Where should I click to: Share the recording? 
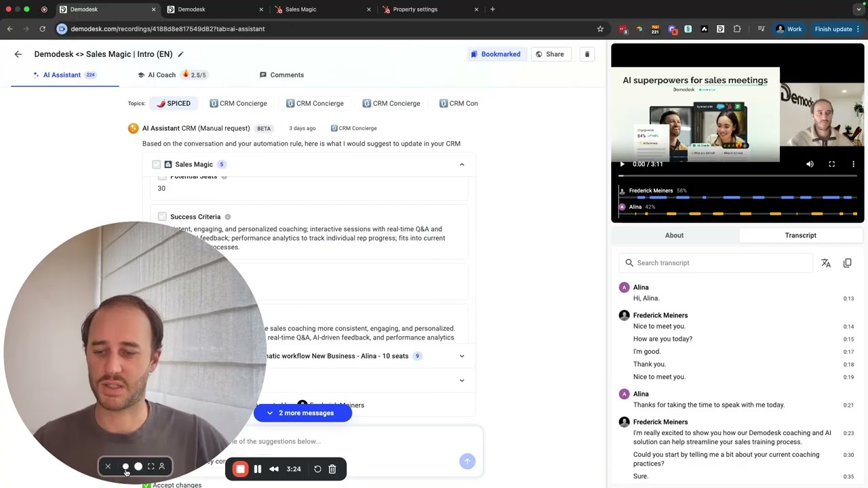pos(550,54)
